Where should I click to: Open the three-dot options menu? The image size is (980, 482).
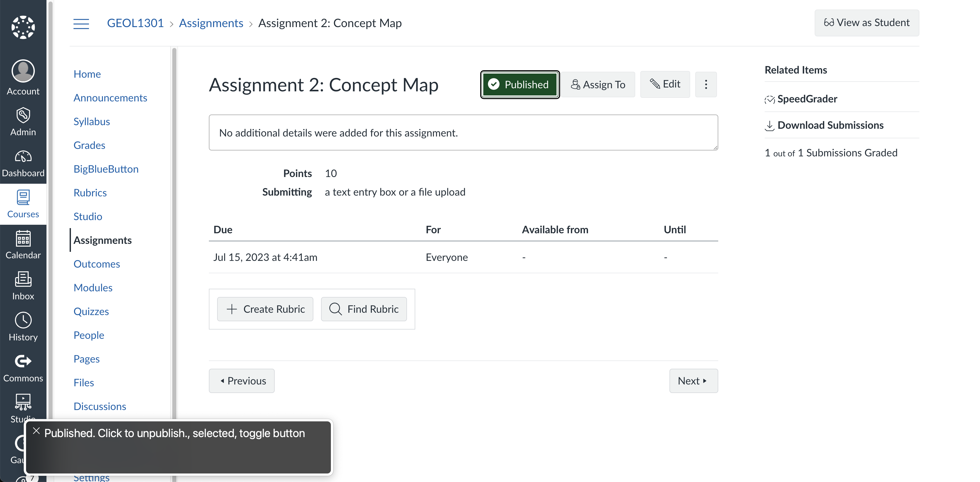(706, 84)
